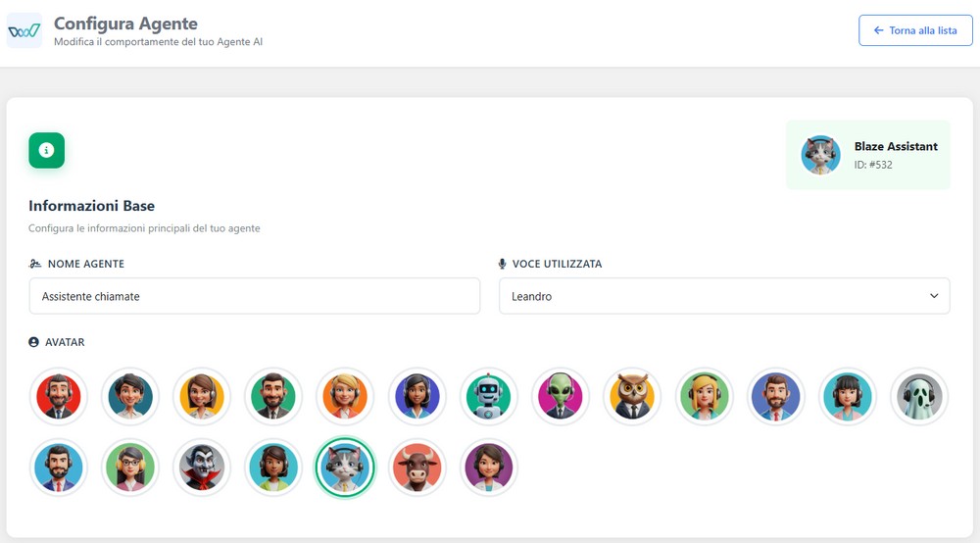
Task: Select blonde woman on orange background avatar
Action: [345, 396]
